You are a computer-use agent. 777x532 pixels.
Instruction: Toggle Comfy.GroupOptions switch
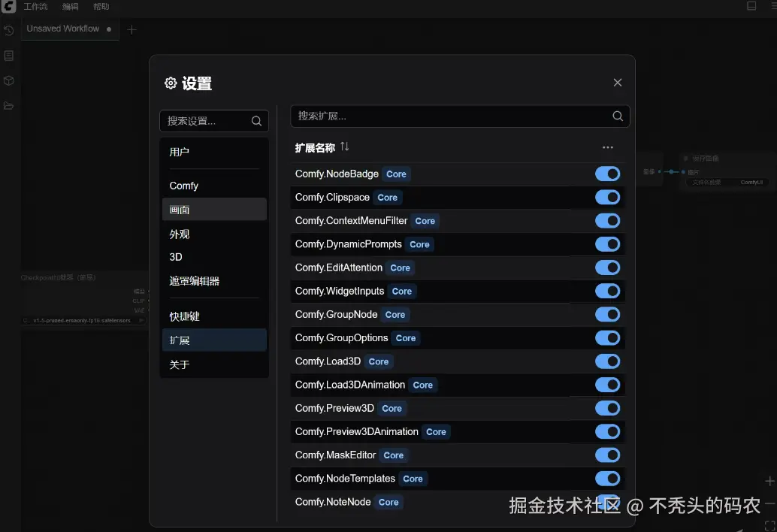607,338
